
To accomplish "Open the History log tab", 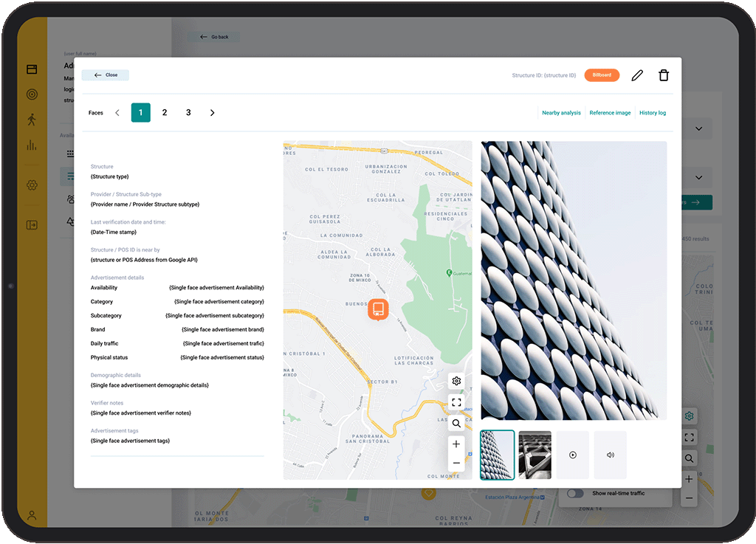I will [653, 113].
